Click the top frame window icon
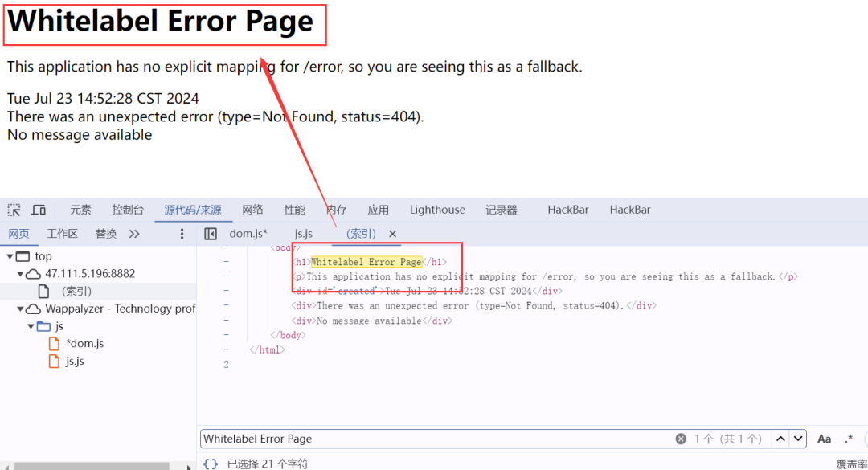The height and width of the screenshot is (470, 868). point(23,256)
